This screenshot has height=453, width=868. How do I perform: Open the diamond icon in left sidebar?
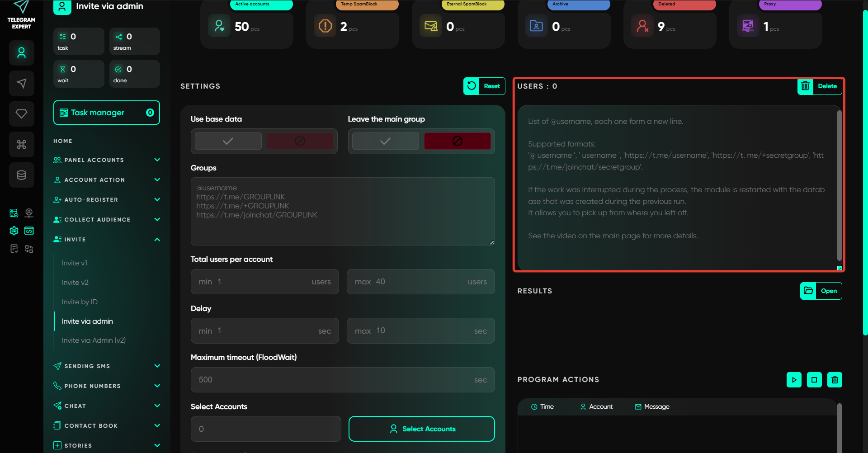[x=21, y=113]
